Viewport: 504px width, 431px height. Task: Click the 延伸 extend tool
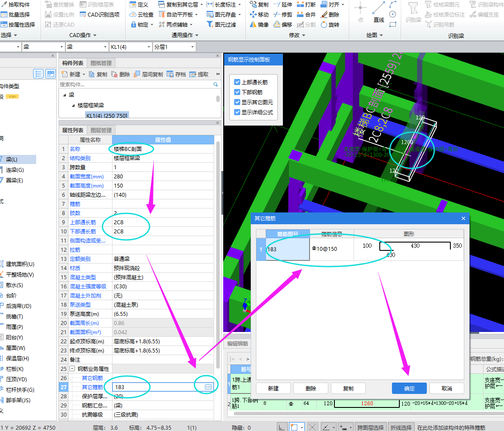(x=283, y=4)
